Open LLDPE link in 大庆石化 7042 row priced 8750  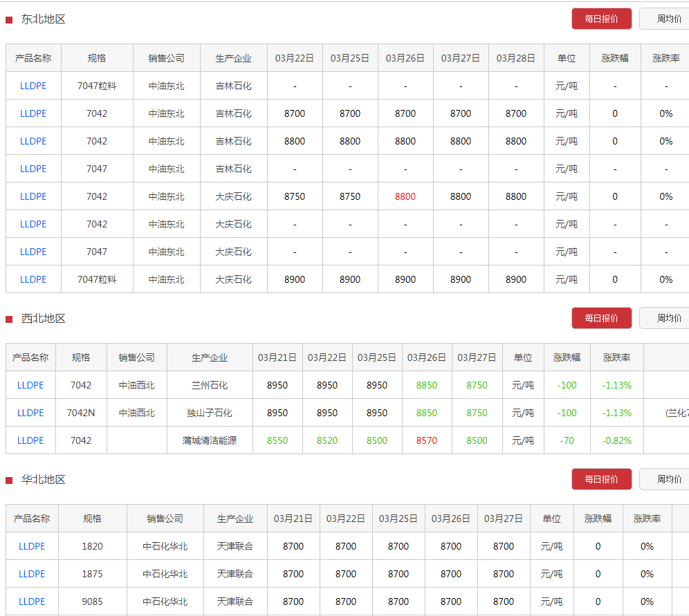33,197
